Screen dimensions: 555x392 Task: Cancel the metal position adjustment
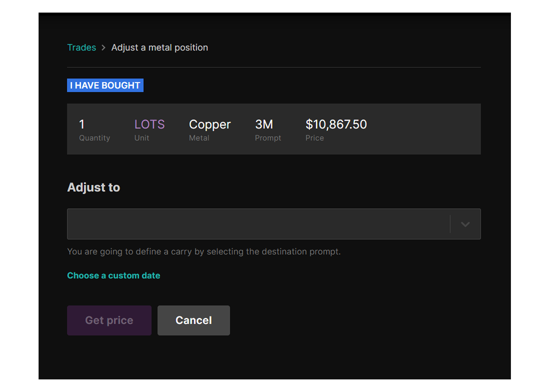194,320
